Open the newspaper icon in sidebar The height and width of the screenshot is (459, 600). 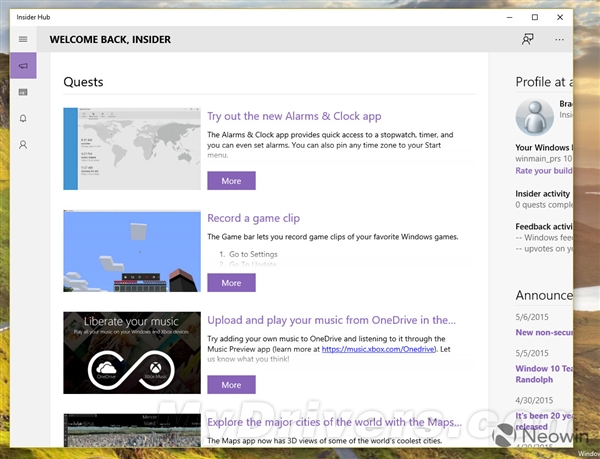tap(23, 92)
